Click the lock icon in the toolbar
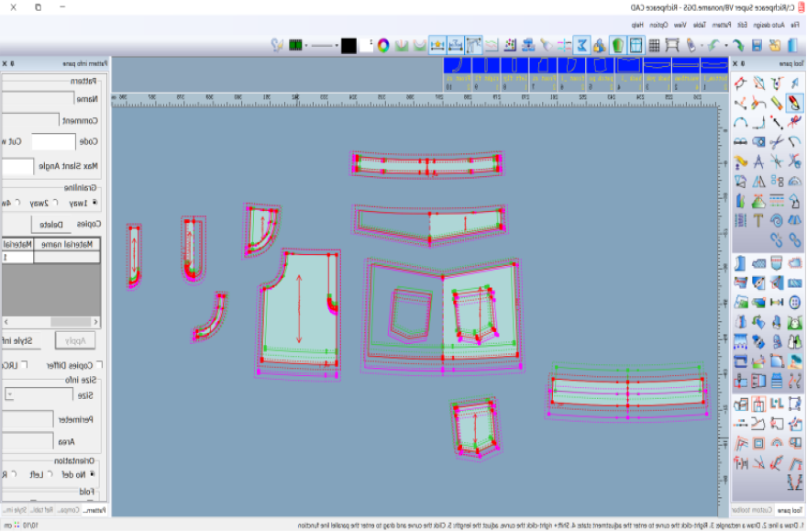Viewport: 807px width, 532px height. [598, 44]
